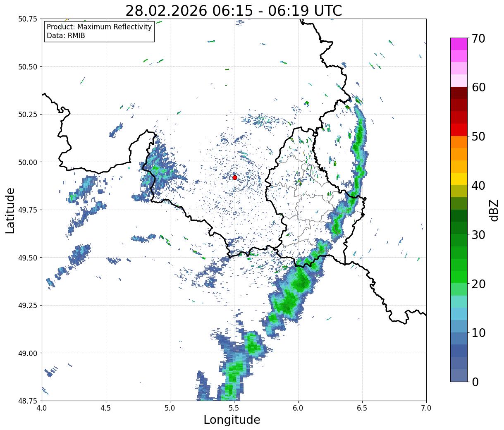This screenshot has height=430, width=504.
Task: Click the 49.25 latitude tick label
Action: 27,306
